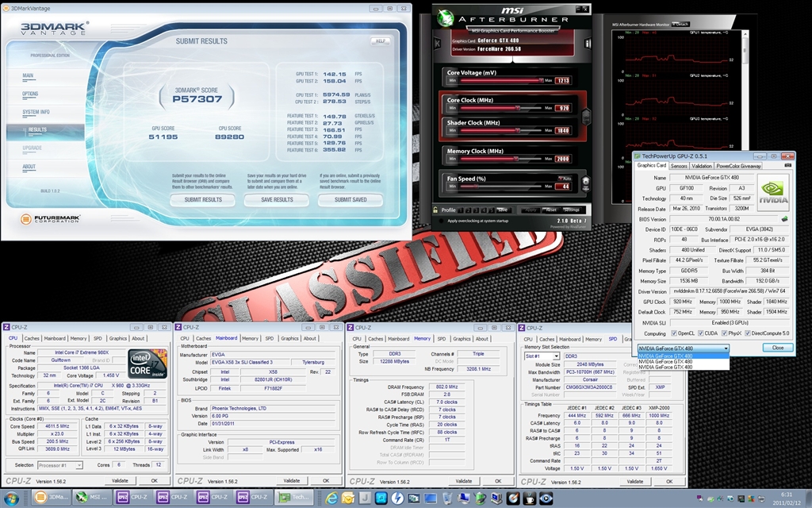Toggle the OpenCL checkbox in GPU-Z
812x508 pixels.
click(x=674, y=333)
